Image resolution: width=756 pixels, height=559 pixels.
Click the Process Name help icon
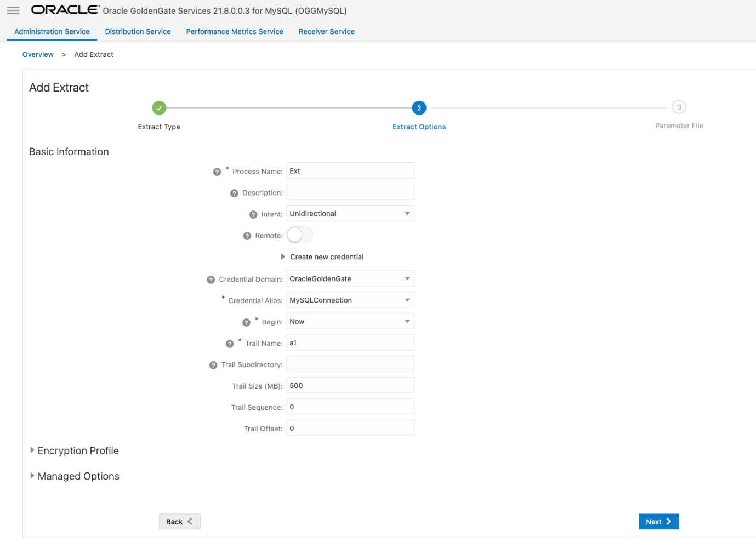tap(217, 172)
